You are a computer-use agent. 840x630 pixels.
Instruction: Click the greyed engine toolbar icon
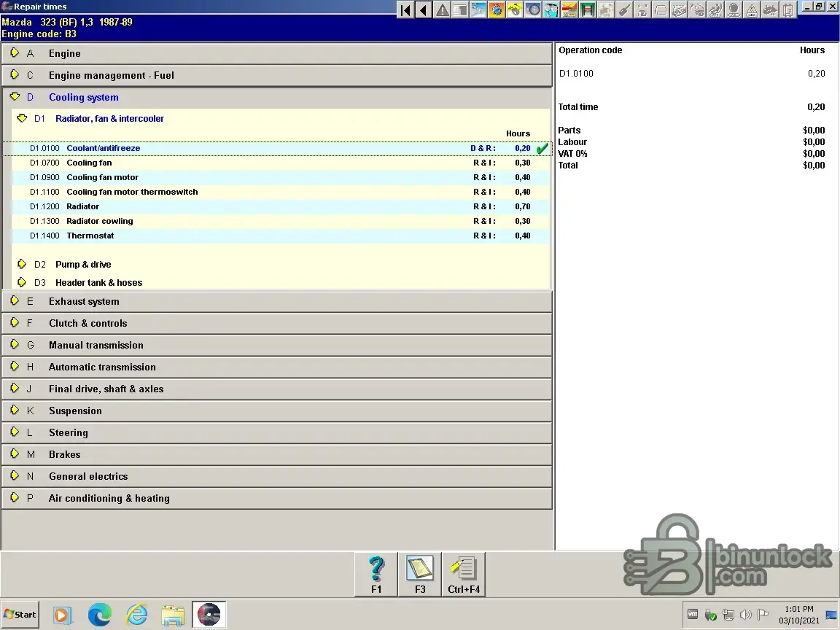click(770, 9)
